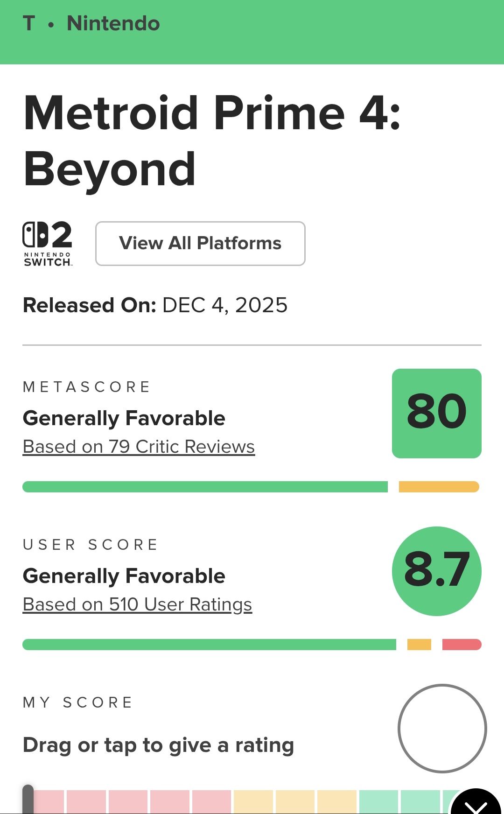Tap the last red rating slider block
Image resolution: width=504 pixels, height=814 pixels.
coord(211,802)
